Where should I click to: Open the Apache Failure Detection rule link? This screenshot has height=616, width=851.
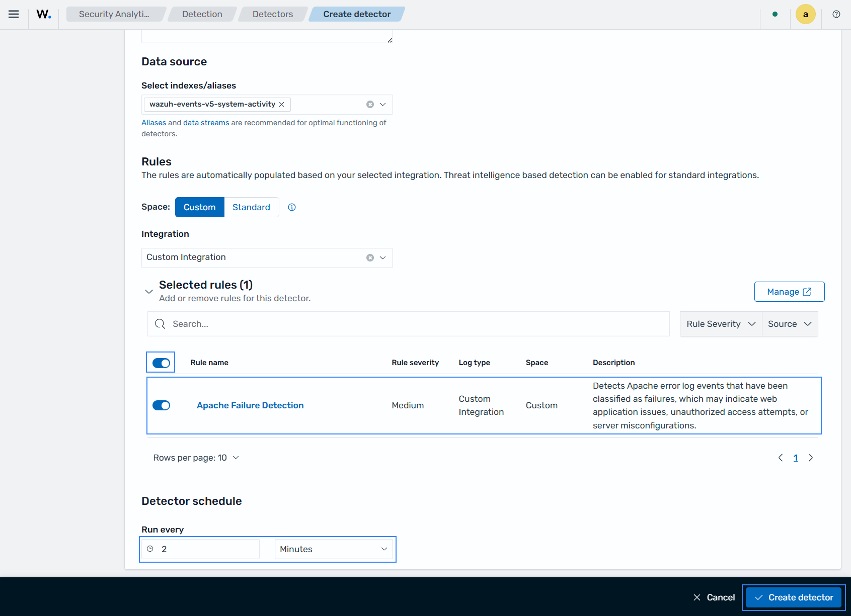[x=250, y=405]
